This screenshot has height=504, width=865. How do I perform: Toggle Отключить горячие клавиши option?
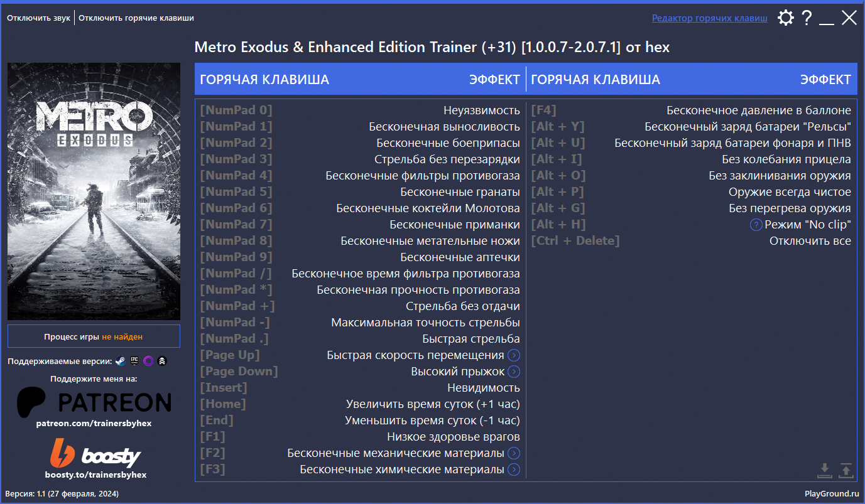coord(136,18)
